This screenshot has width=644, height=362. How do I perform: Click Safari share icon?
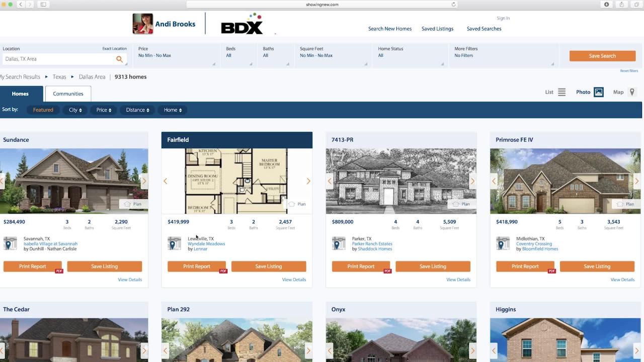622,5
